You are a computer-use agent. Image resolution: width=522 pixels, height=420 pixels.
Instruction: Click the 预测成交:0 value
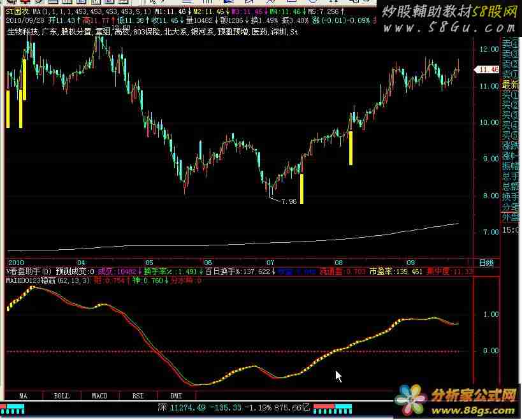click(75, 272)
